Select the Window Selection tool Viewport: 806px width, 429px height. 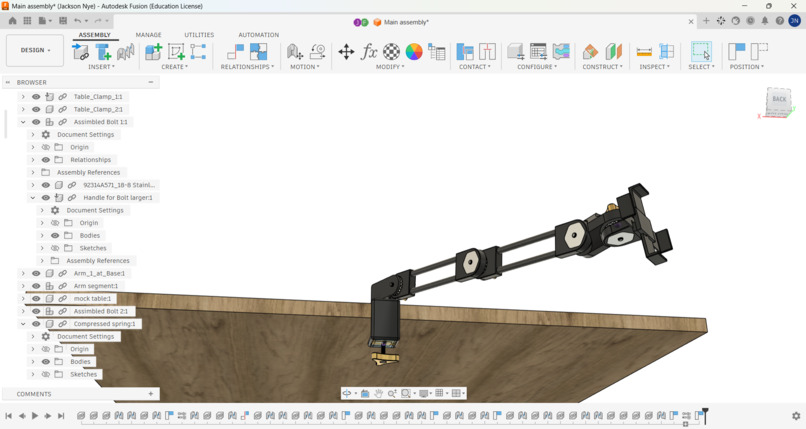pos(701,51)
